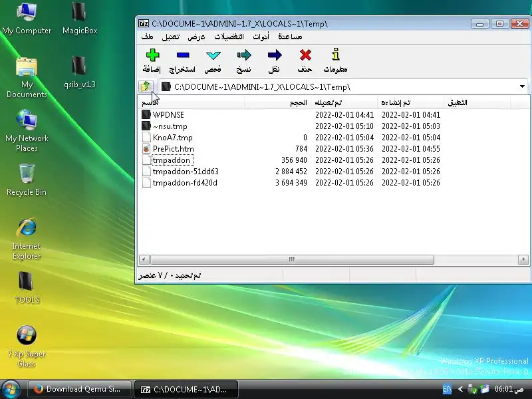Click the PrePict.htm Firefox file icon
Image resolution: width=532 pixels, height=399 pixels.
pos(146,148)
